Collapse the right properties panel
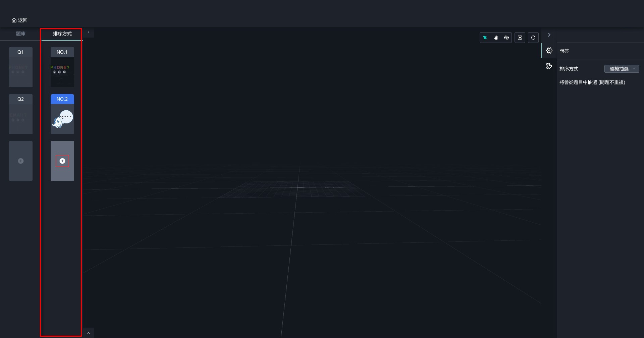Viewport: 644px width, 338px height. click(x=549, y=35)
